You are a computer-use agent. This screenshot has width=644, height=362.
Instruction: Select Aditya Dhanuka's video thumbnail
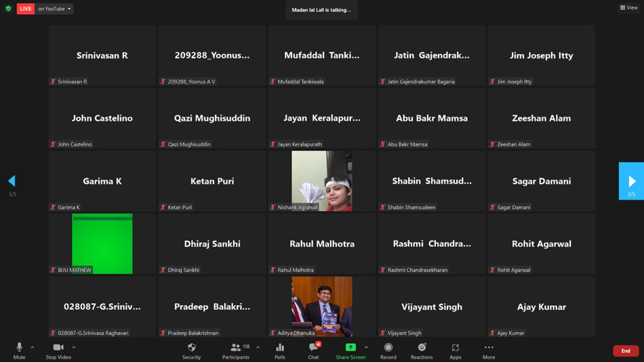point(321,306)
